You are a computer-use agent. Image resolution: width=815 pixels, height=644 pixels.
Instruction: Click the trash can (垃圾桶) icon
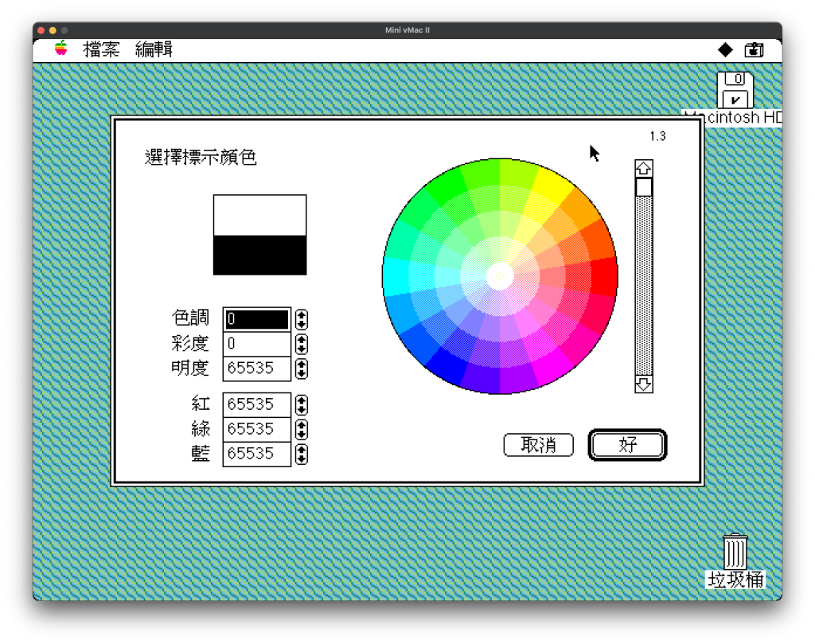(x=735, y=552)
